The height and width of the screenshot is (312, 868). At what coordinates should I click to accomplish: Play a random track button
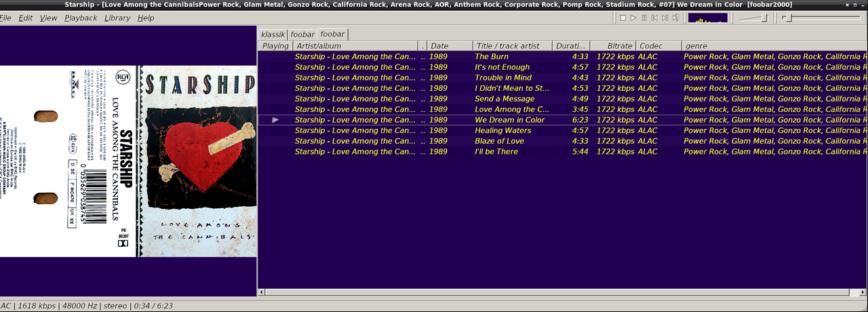[676, 18]
